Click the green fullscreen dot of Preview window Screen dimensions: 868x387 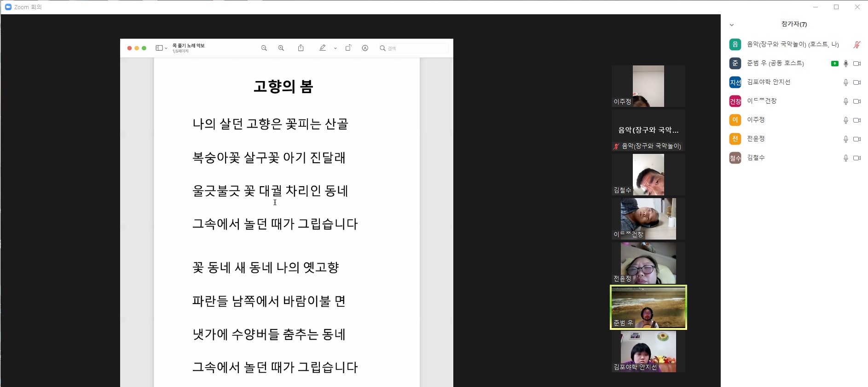point(144,48)
